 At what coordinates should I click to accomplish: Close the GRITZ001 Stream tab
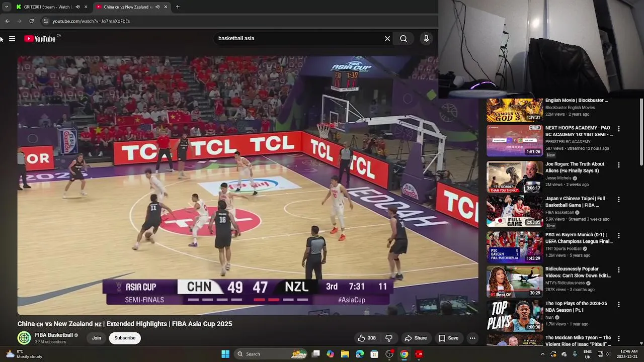(86, 7)
